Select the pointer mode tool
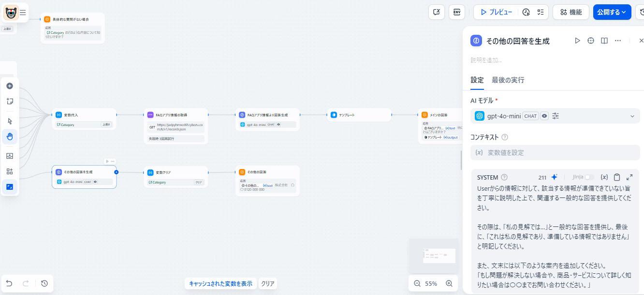Image resolution: width=644 pixels, height=295 pixels. [10, 121]
